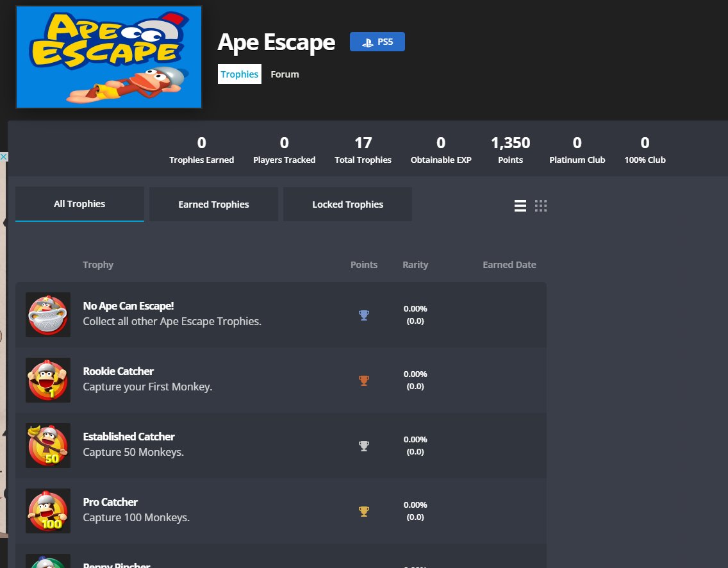Screen dimensions: 728x568
Task: Close the ad with X icon
Action: click(x=4, y=156)
